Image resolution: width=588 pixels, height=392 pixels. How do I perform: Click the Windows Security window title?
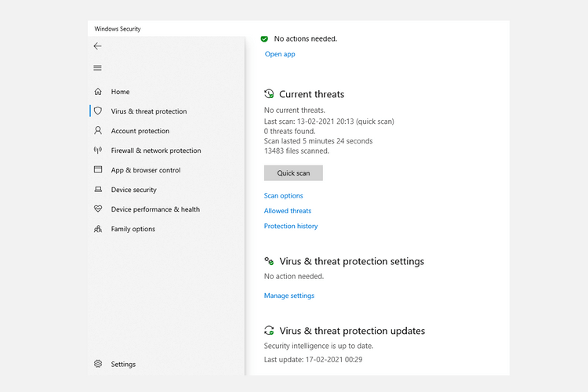pos(118,29)
